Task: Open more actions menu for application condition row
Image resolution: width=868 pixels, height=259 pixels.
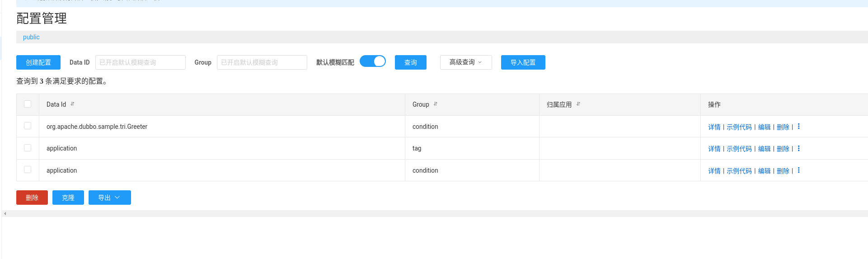Action: [798, 170]
